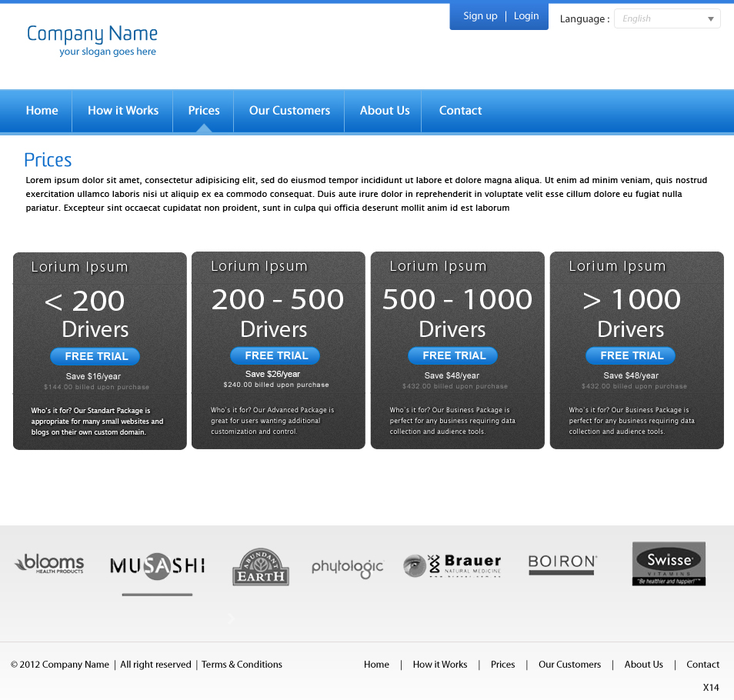Open Contact in main navigation bar
The height and width of the screenshot is (700, 734).
[x=460, y=111]
